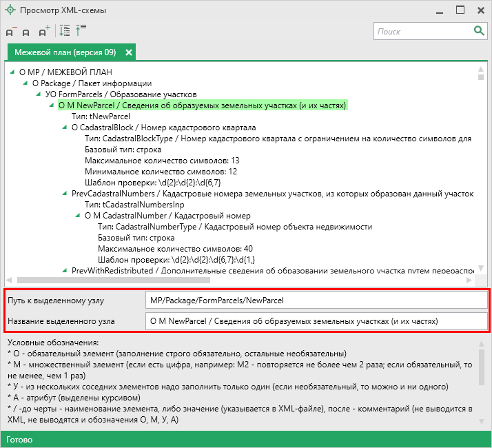Collapse the MP / МЕЖЕВОЙ ПЛАН root node
Image resolution: width=492 pixels, height=448 pixels.
pyautogui.click(x=13, y=72)
